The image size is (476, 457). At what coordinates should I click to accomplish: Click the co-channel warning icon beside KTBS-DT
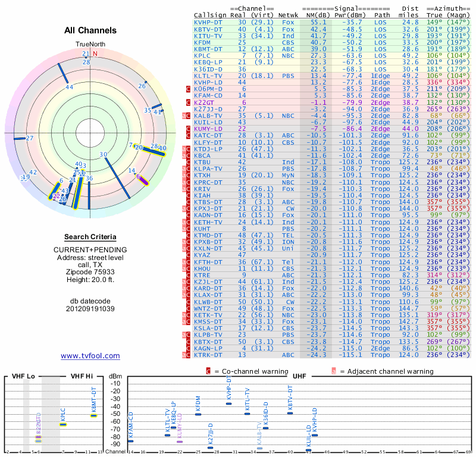(x=188, y=202)
